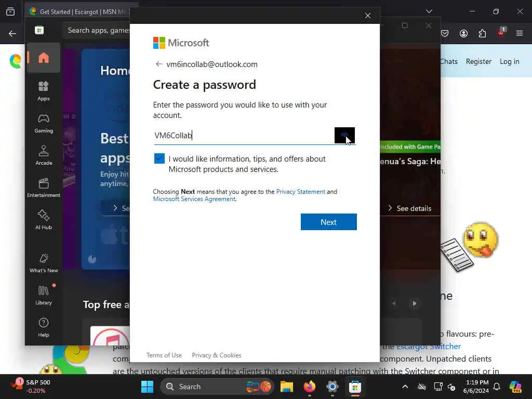This screenshot has width=532, height=399.
Task: Open the Privacy Statement link
Action: (x=301, y=191)
